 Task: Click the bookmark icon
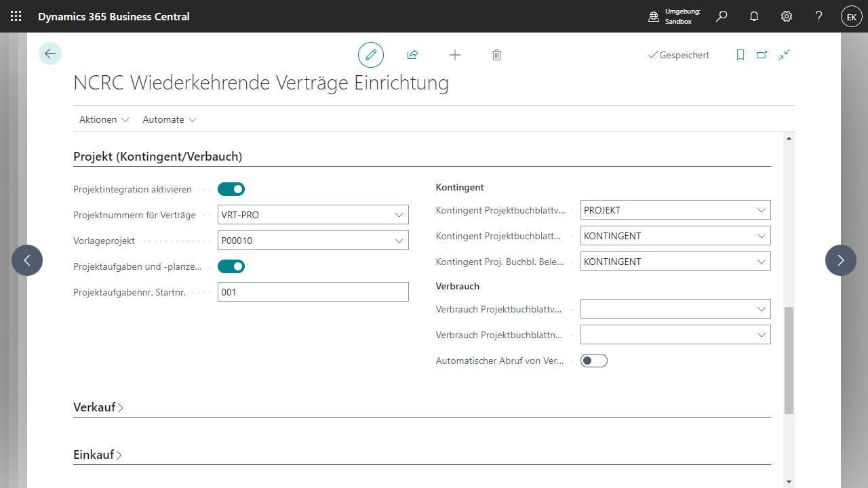click(x=741, y=55)
